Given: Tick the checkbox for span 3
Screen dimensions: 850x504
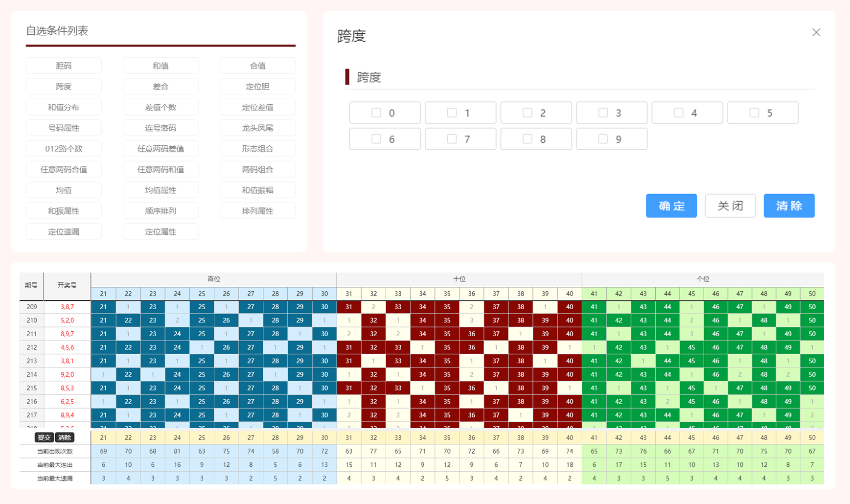Looking at the screenshot, I should coord(603,113).
